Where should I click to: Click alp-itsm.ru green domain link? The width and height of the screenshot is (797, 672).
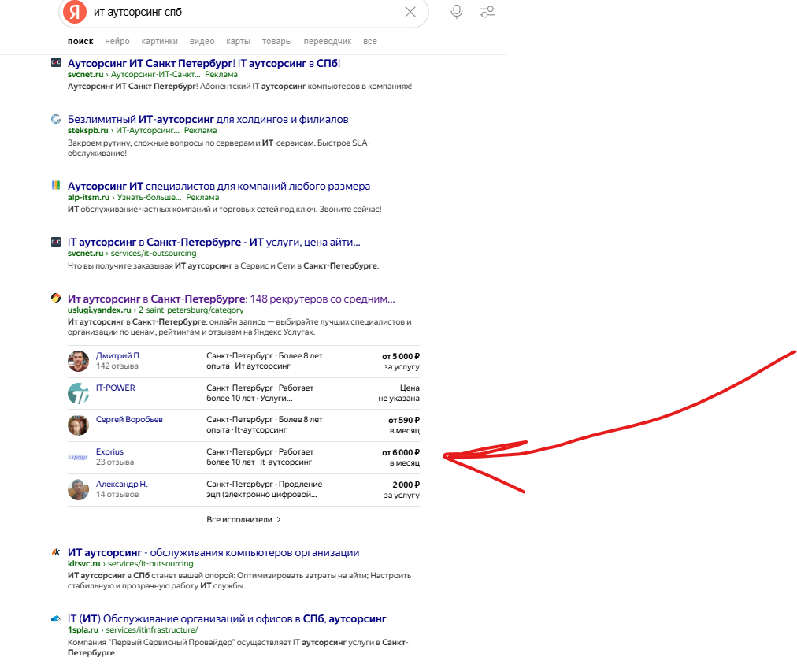point(88,197)
